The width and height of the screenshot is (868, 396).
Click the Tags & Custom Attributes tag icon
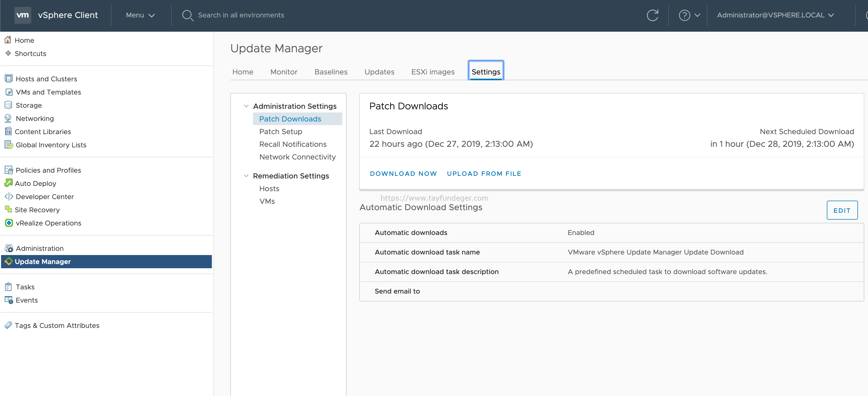click(x=8, y=325)
